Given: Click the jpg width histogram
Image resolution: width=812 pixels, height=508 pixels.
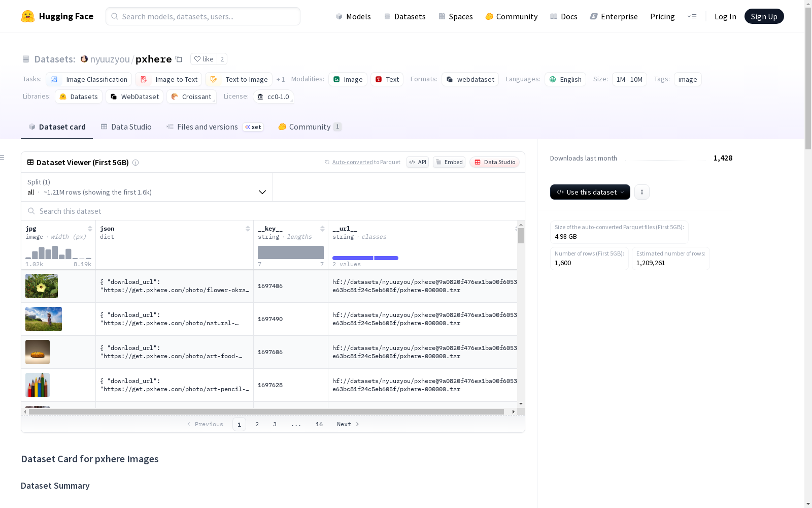Looking at the screenshot, I should point(58,252).
